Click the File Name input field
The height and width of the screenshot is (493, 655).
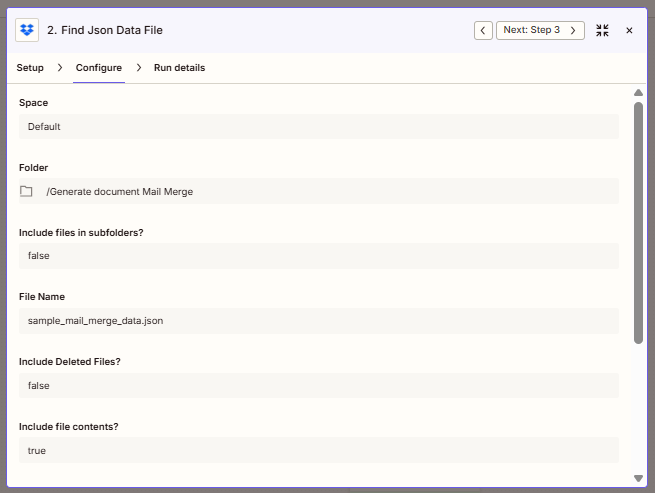tap(318, 321)
